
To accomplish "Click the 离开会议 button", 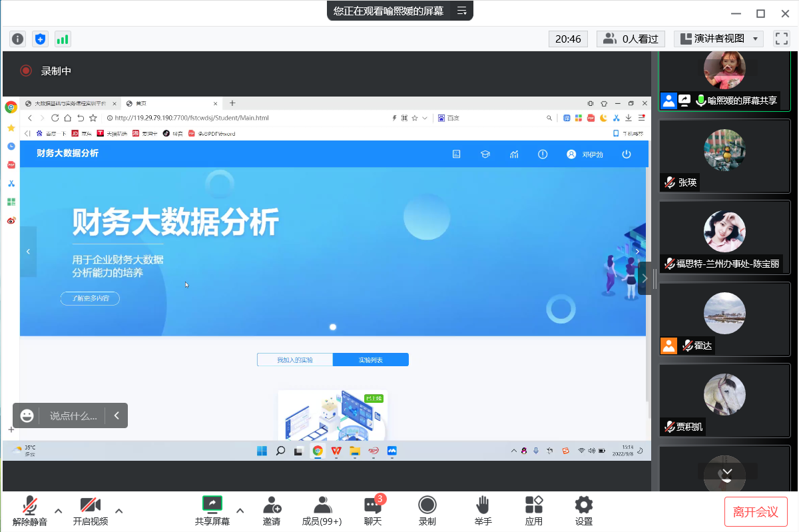I will pos(756,511).
